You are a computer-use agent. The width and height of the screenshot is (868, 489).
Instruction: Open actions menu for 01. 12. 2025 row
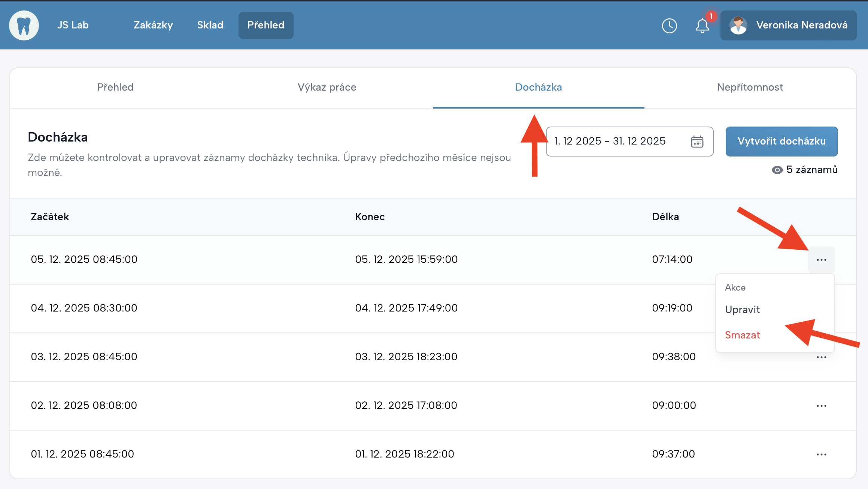coord(821,455)
